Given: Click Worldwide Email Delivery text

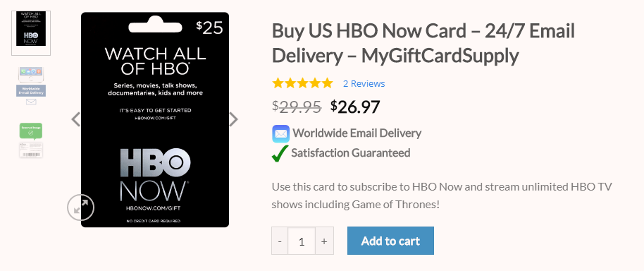Looking at the screenshot, I should [x=357, y=133].
